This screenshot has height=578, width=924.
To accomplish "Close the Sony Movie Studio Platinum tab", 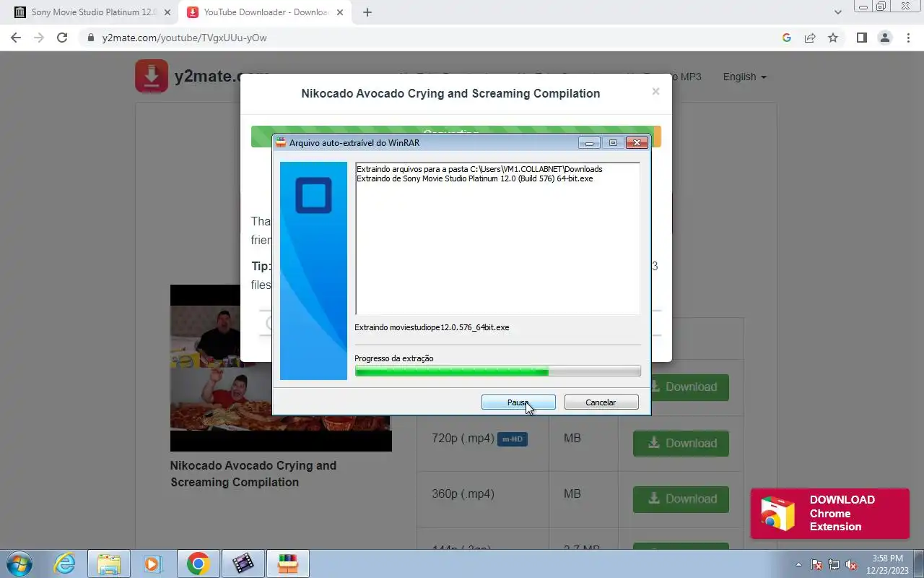I will click(x=167, y=12).
